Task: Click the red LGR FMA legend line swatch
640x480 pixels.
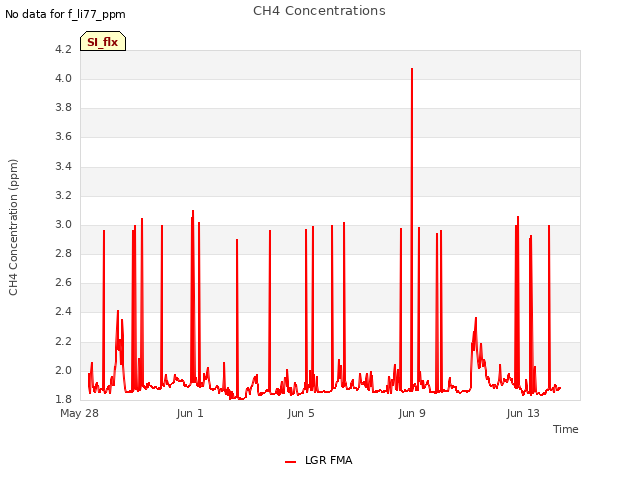Action: tap(290, 462)
